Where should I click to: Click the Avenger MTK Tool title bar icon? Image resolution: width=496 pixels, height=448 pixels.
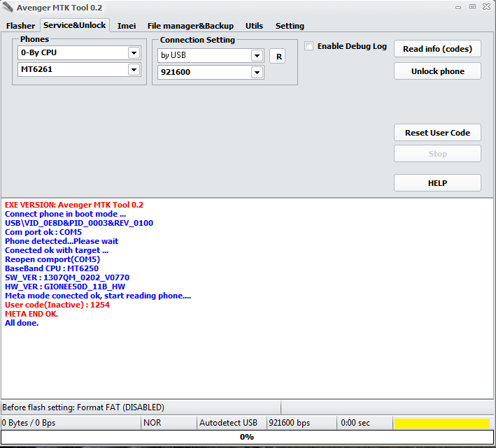tap(8, 7)
